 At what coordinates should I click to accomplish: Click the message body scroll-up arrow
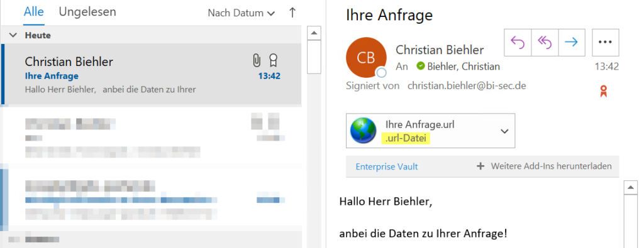click(x=630, y=188)
